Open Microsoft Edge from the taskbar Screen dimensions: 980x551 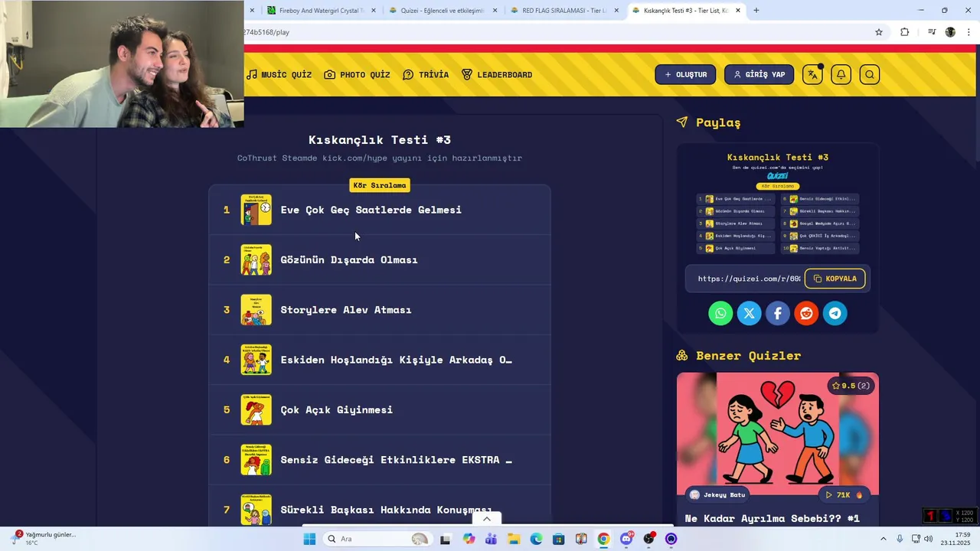pyautogui.click(x=536, y=539)
